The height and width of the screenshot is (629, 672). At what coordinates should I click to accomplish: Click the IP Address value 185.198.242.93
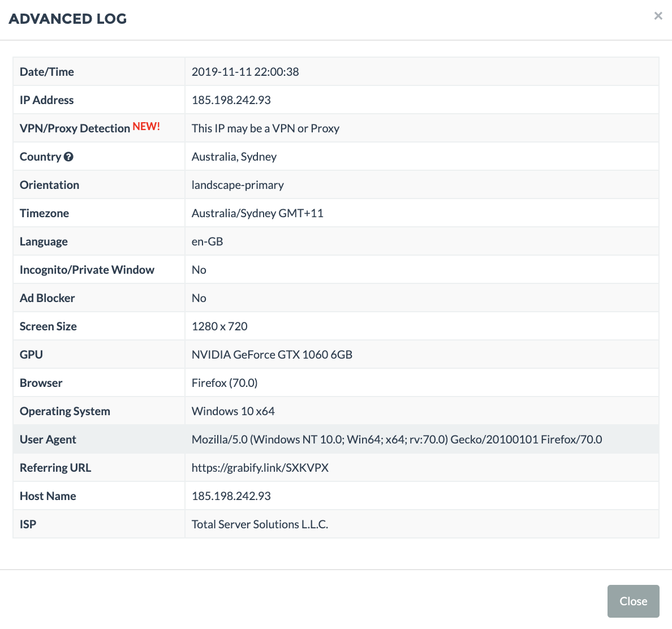pyautogui.click(x=231, y=100)
